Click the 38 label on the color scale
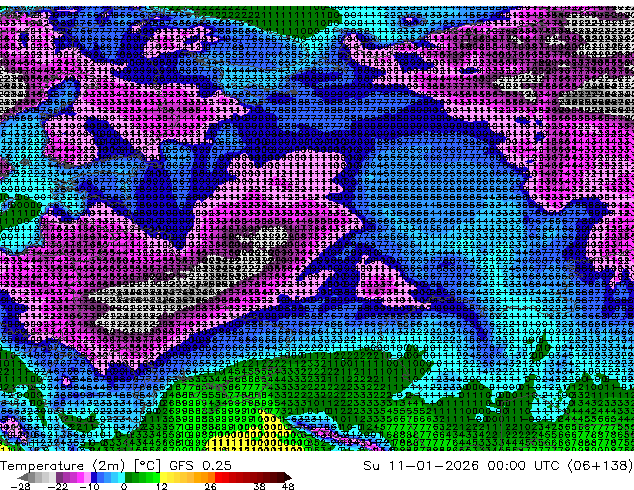This screenshot has height=490, width=634. (x=260, y=486)
